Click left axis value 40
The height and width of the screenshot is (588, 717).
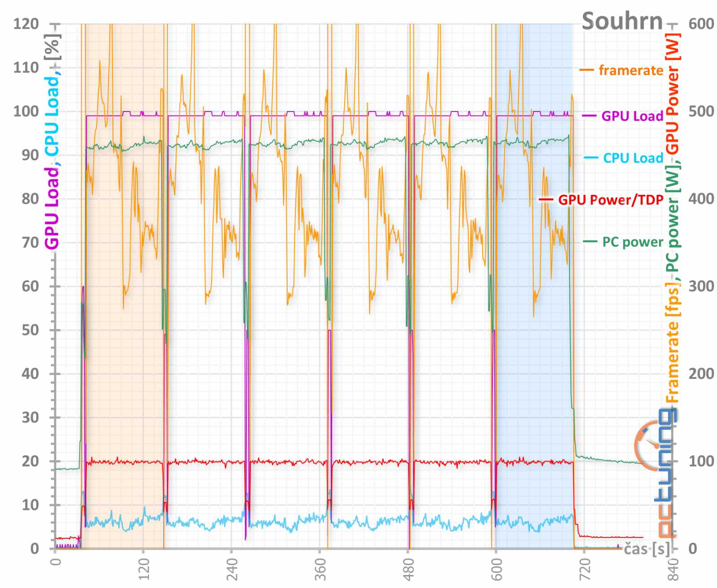coord(30,373)
